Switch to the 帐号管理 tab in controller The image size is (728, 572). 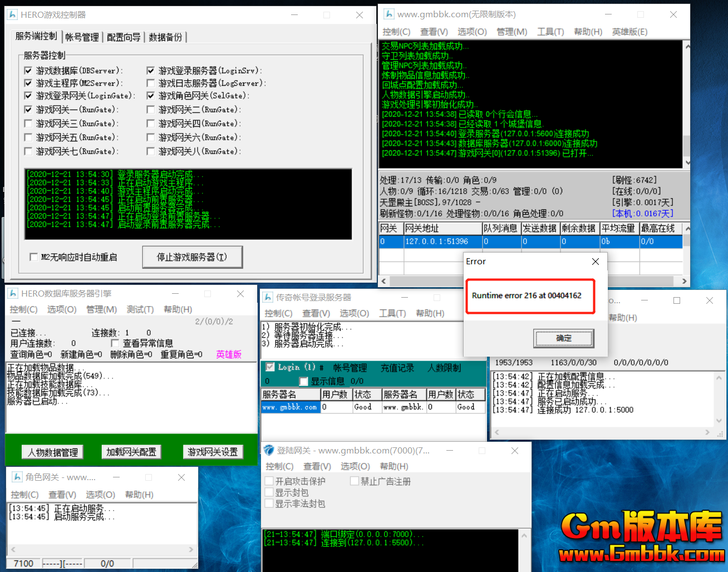click(x=82, y=37)
